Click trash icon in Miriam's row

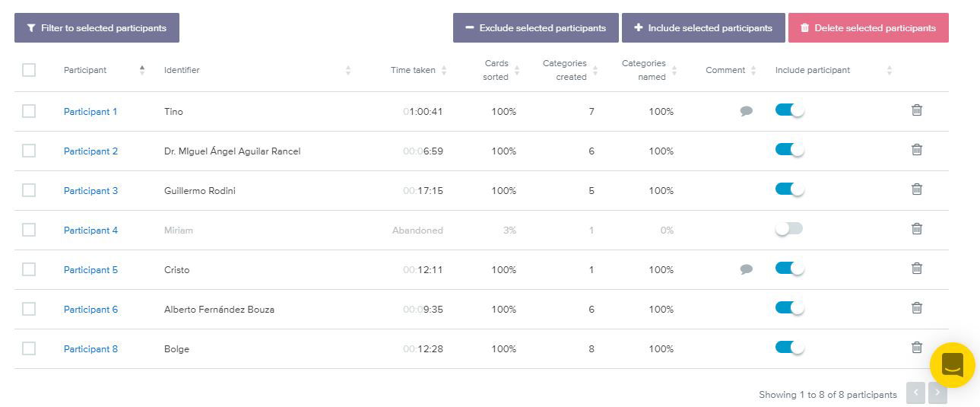(917, 229)
